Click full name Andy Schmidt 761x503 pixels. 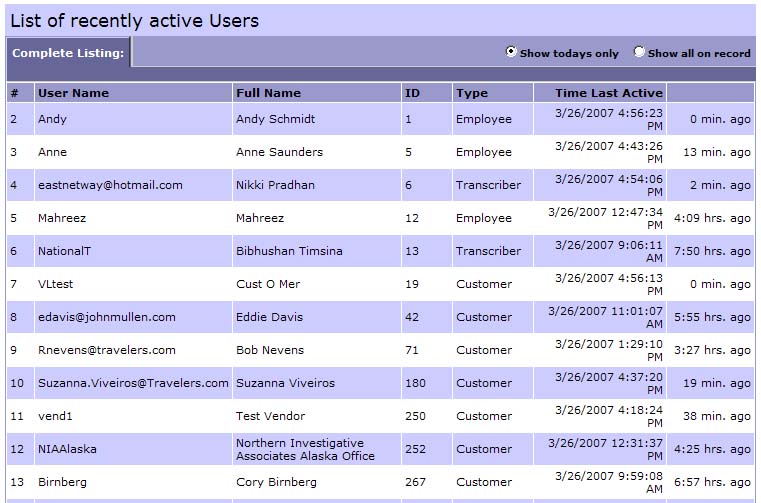coord(276,119)
